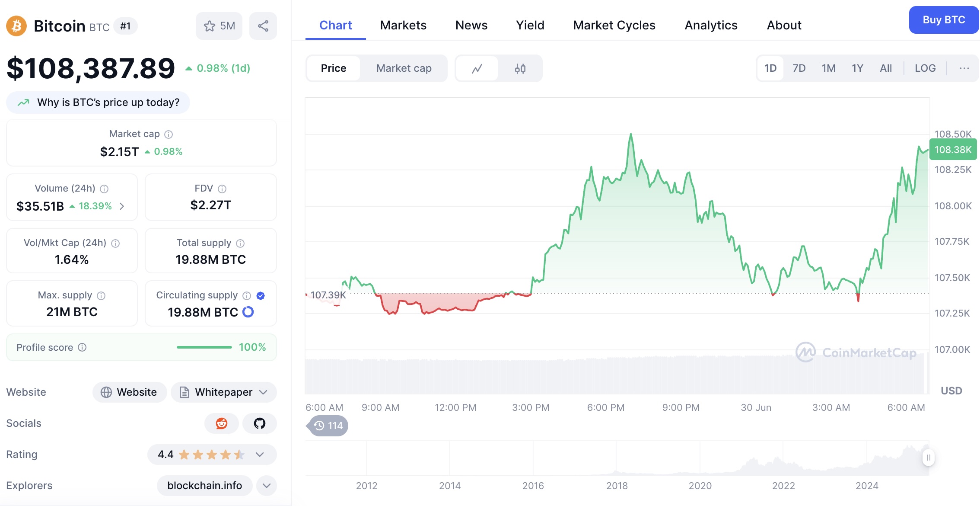This screenshot has height=506, width=980.
Task: Click the Profile score progress bar
Action: (204, 347)
